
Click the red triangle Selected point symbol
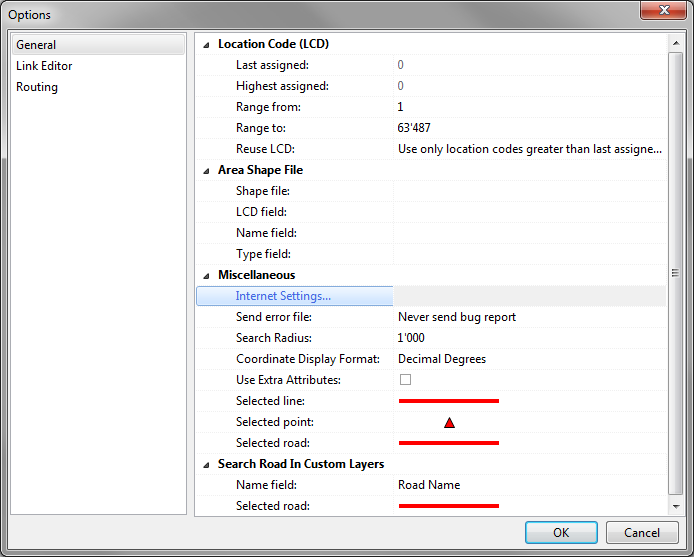[449, 423]
